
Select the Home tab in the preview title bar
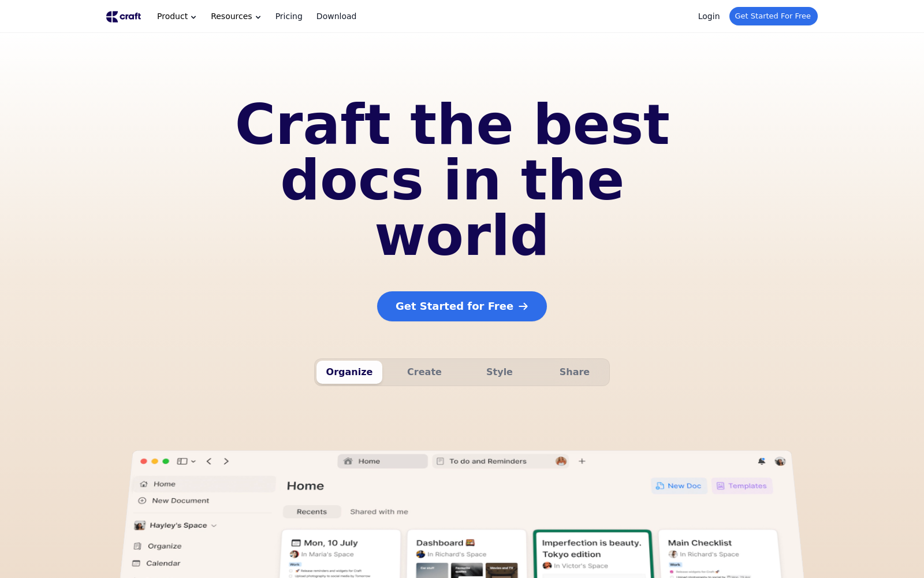tap(383, 461)
